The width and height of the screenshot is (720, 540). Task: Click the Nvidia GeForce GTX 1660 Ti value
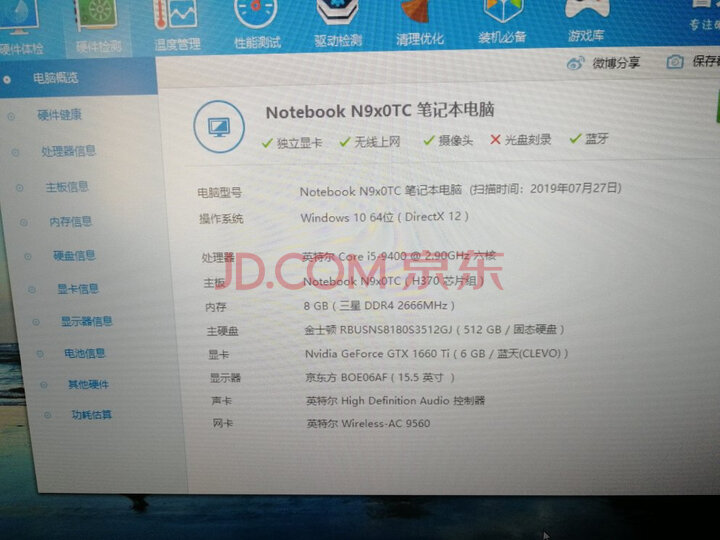pyautogui.click(x=436, y=353)
